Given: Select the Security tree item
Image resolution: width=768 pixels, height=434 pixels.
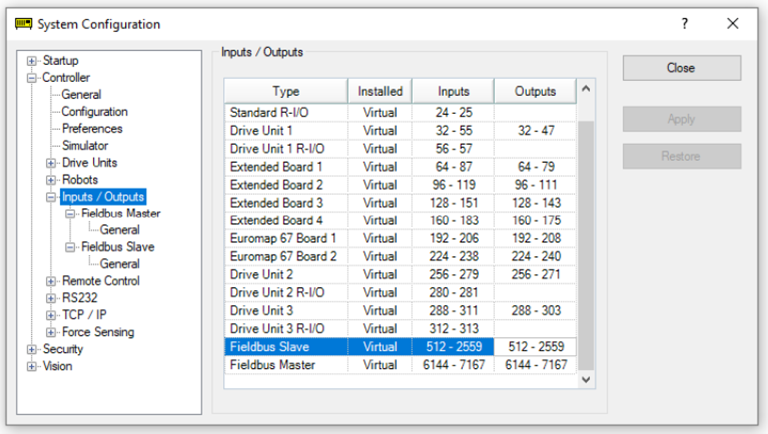Looking at the screenshot, I should (x=63, y=349).
